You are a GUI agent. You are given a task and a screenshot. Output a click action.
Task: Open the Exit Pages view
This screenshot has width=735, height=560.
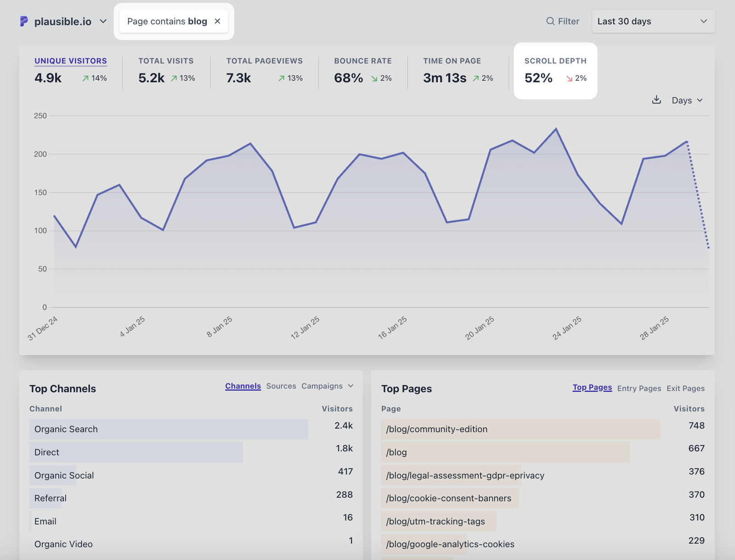point(685,388)
